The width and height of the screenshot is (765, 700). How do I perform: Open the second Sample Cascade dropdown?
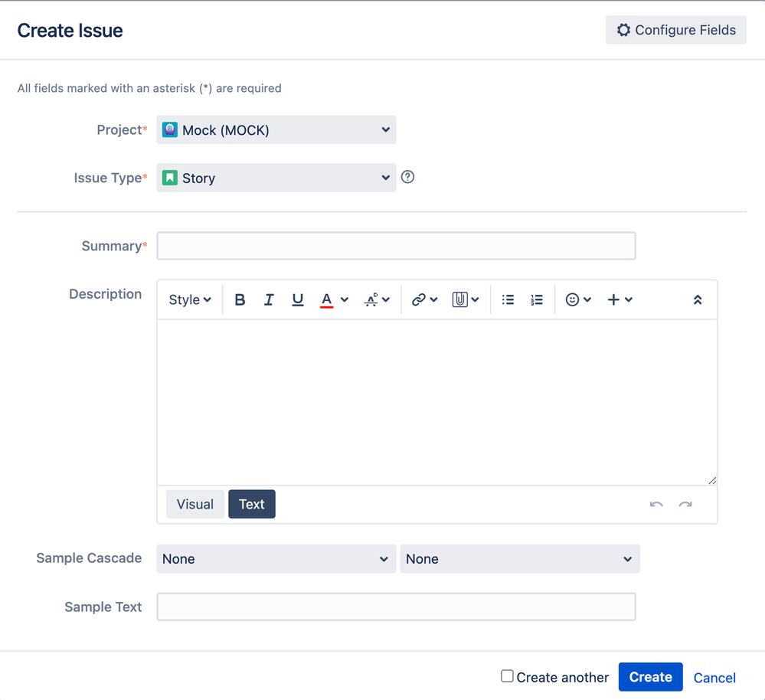click(x=520, y=559)
